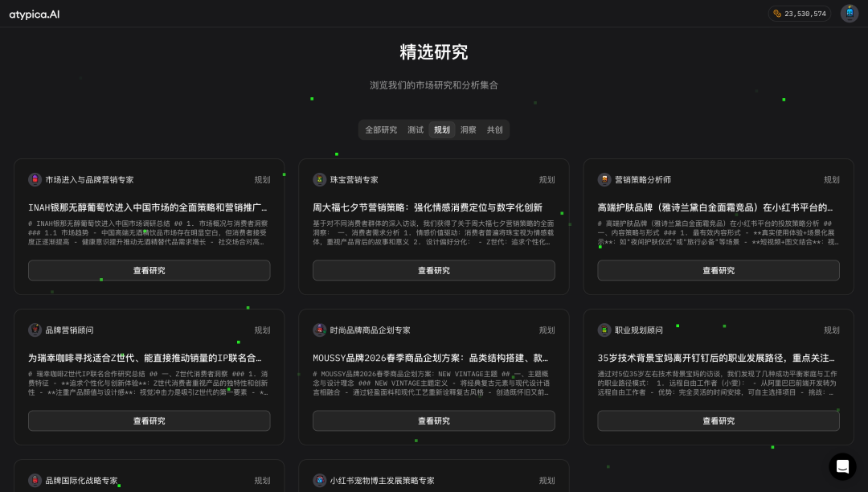Click expert name 市场进入与品牌营销专家
868x492 pixels.
click(90, 180)
